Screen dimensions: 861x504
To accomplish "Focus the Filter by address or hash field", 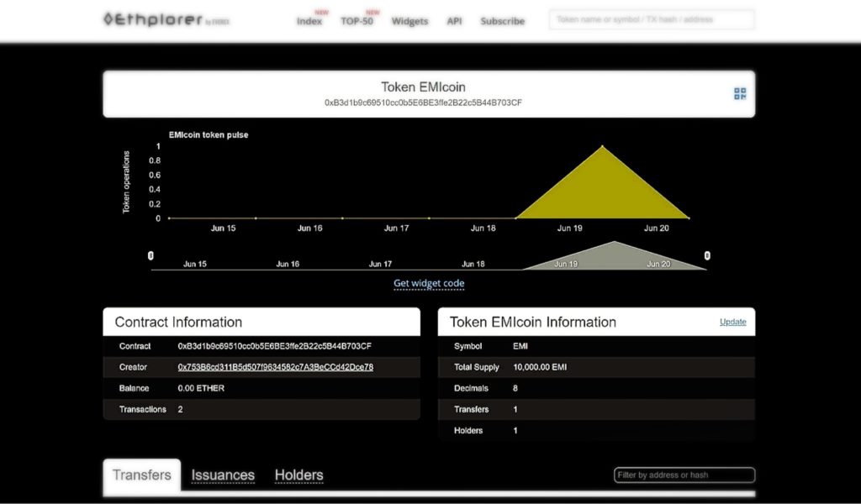I will [684, 475].
